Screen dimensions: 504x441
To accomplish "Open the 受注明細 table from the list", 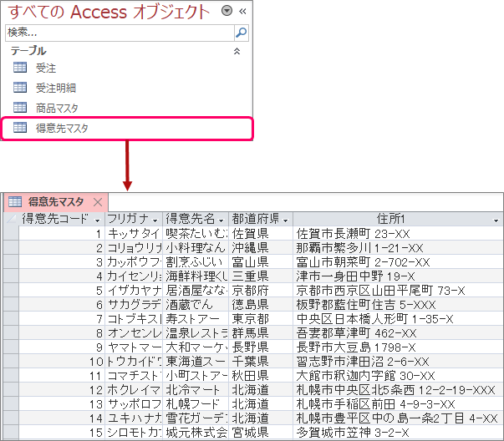I will (x=56, y=88).
